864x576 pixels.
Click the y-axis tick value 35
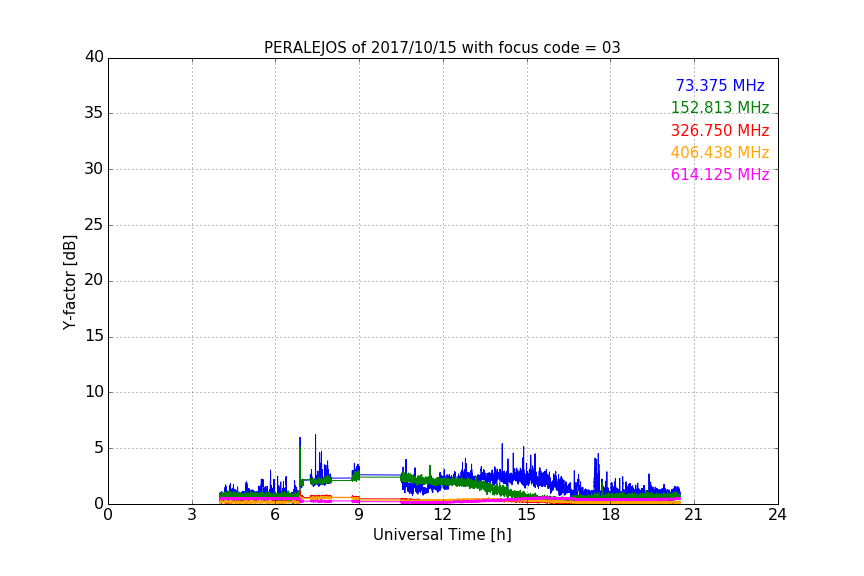pyautogui.click(x=94, y=113)
